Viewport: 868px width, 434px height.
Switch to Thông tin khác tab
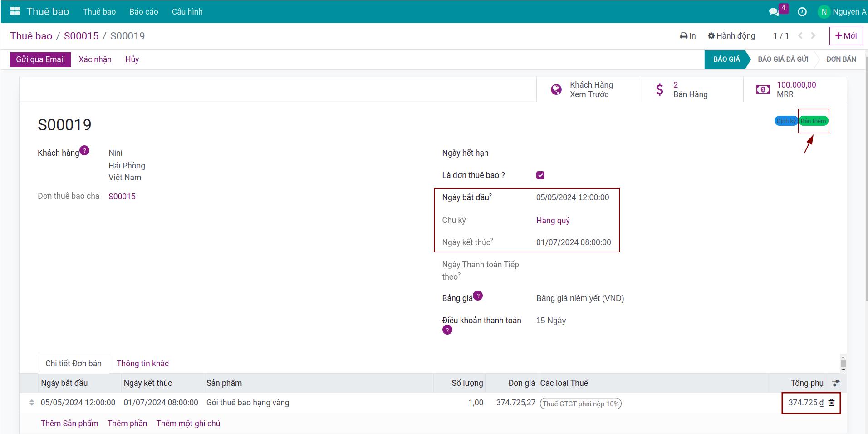[x=142, y=364]
